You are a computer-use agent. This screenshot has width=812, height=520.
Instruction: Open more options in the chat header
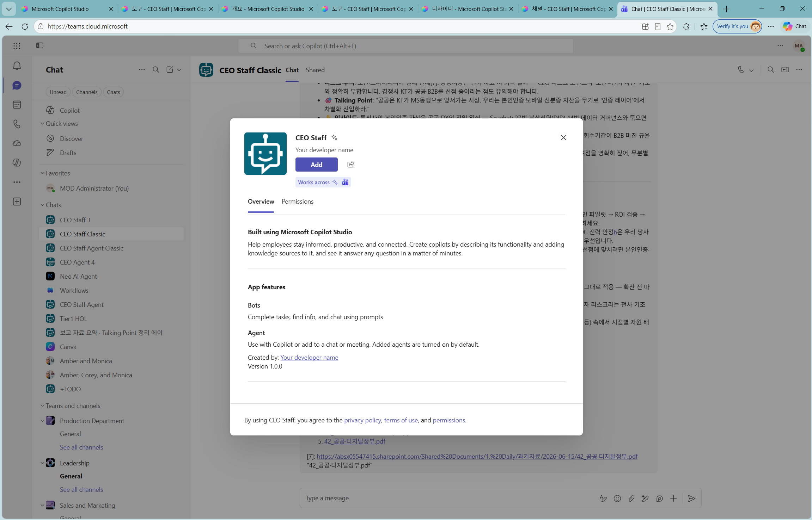[x=799, y=70]
